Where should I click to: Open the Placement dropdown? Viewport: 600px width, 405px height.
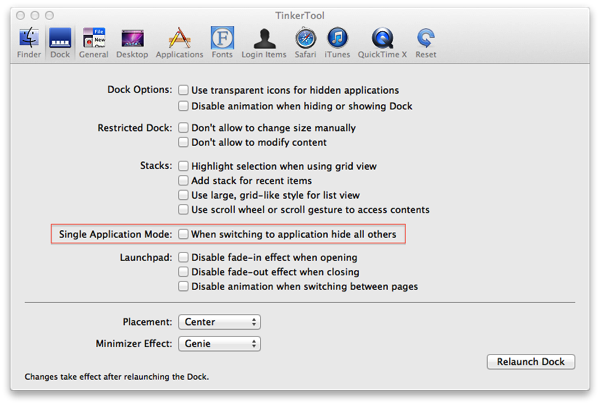(219, 322)
